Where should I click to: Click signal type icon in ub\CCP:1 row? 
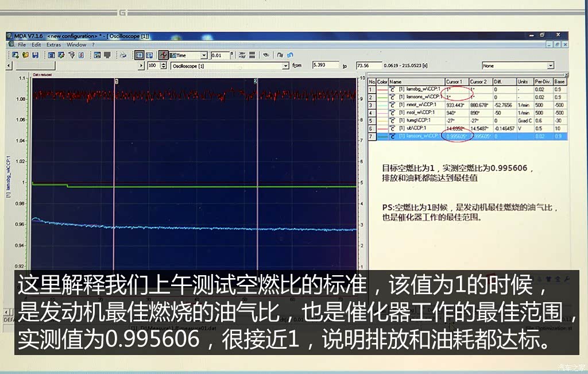(393, 128)
